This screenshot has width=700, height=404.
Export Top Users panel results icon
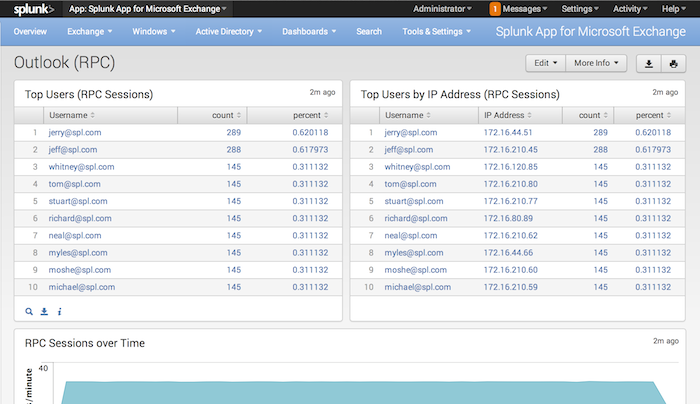tap(44, 312)
